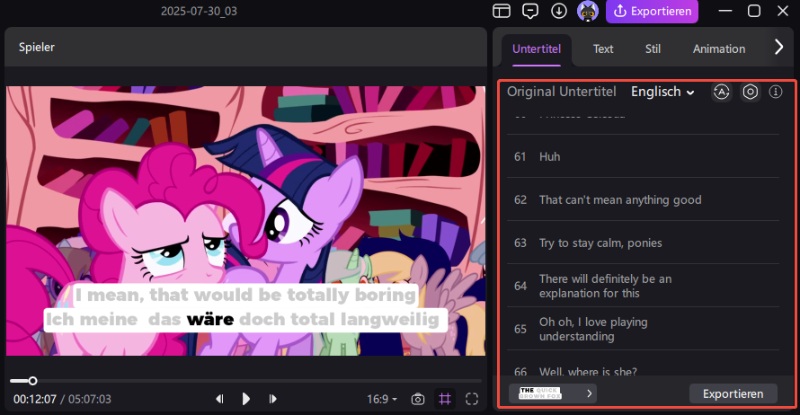Screen dimensions: 800x415
Task: Open subtitle settings hexagon icon
Action: point(750,92)
